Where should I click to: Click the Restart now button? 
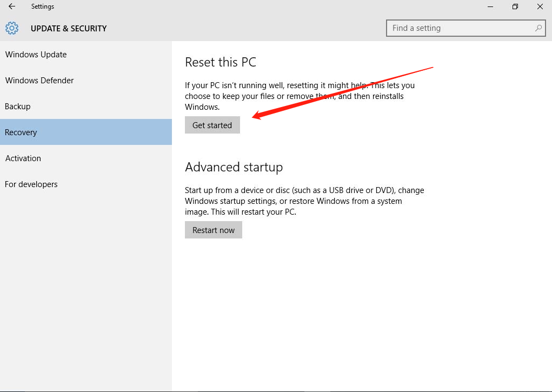tap(214, 230)
